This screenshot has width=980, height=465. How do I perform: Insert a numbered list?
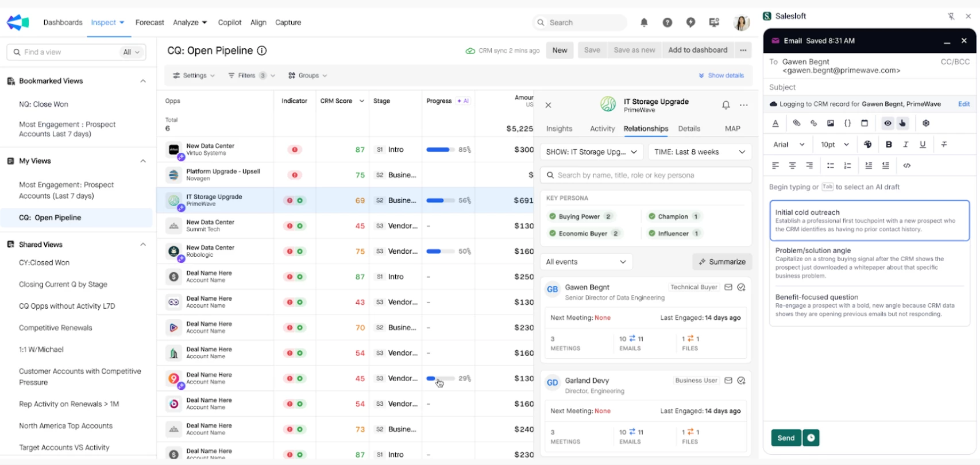tap(847, 165)
